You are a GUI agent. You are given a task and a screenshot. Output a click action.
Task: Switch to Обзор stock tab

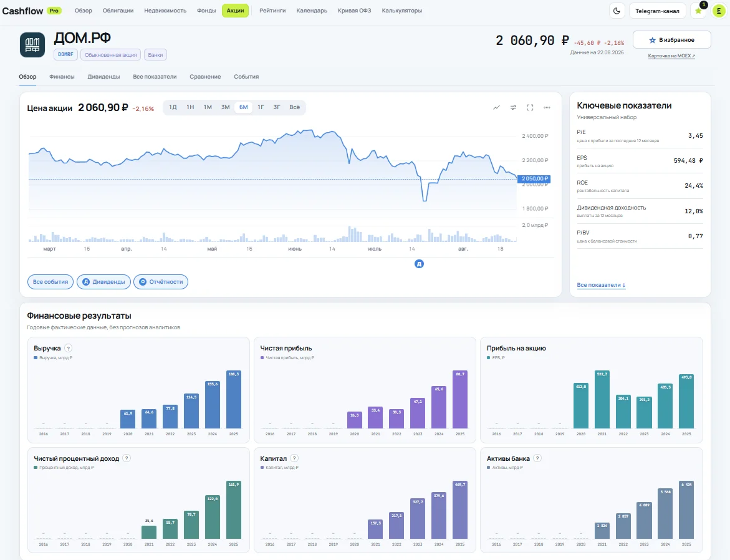(27, 77)
